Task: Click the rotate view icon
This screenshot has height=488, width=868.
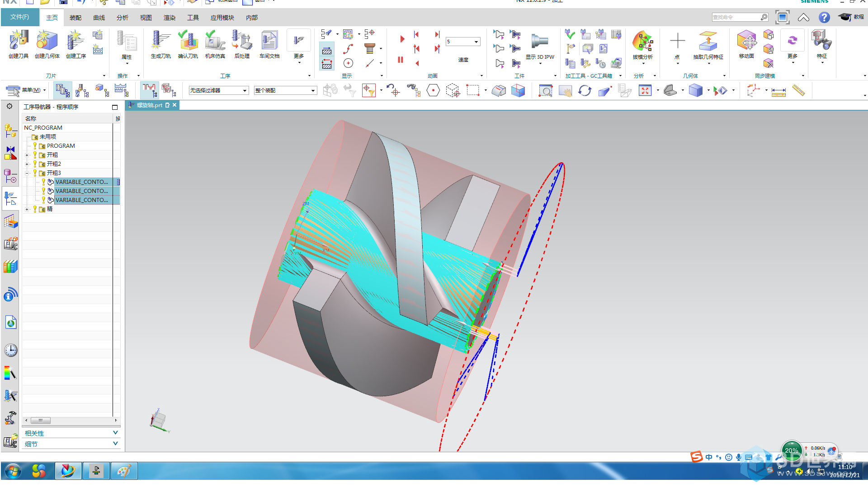Action: [585, 91]
